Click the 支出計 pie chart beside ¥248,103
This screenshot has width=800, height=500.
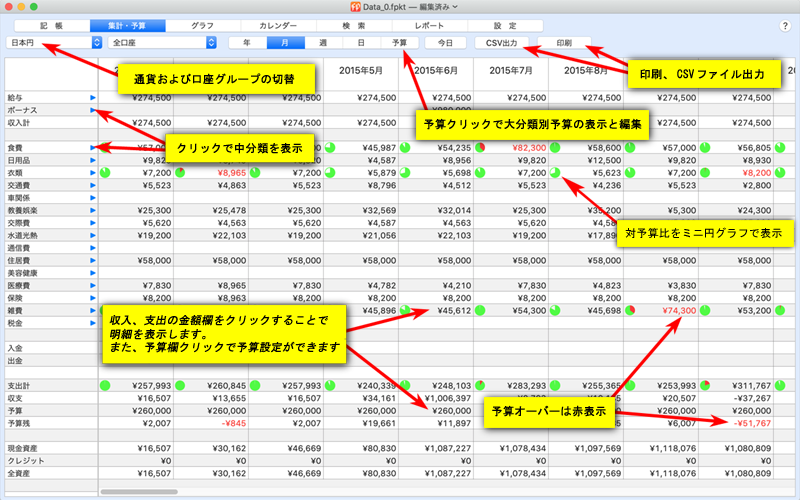[405, 385]
